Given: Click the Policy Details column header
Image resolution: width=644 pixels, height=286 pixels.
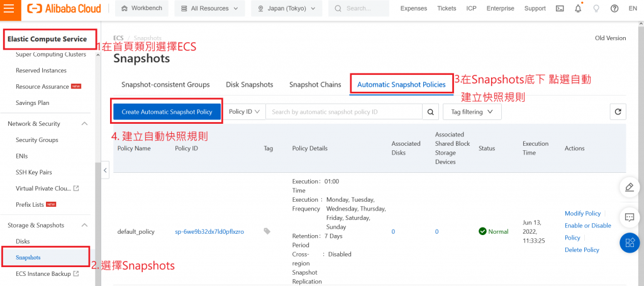Looking at the screenshot, I should tap(309, 148).
